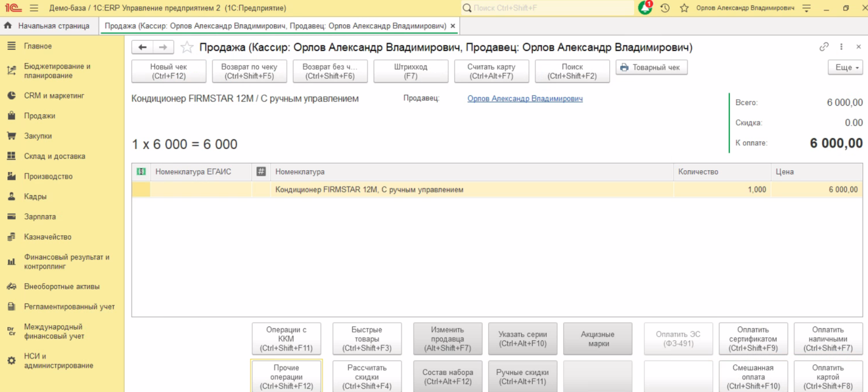Open the notifications bell icon
Image resolution: width=868 pixels, height=392 pixels.
coord(644,8)
